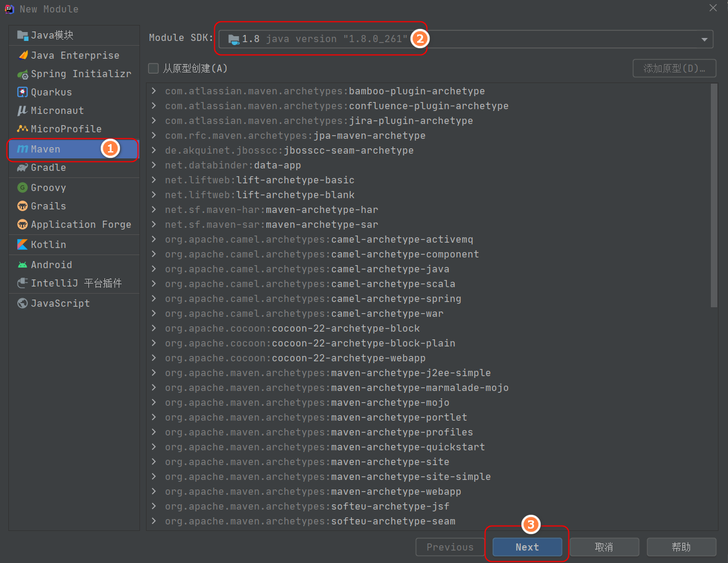Click the Quarkus icon in sidebar
Image resolution: width=728 pixels, height=563 pixels.
point(23,93)
